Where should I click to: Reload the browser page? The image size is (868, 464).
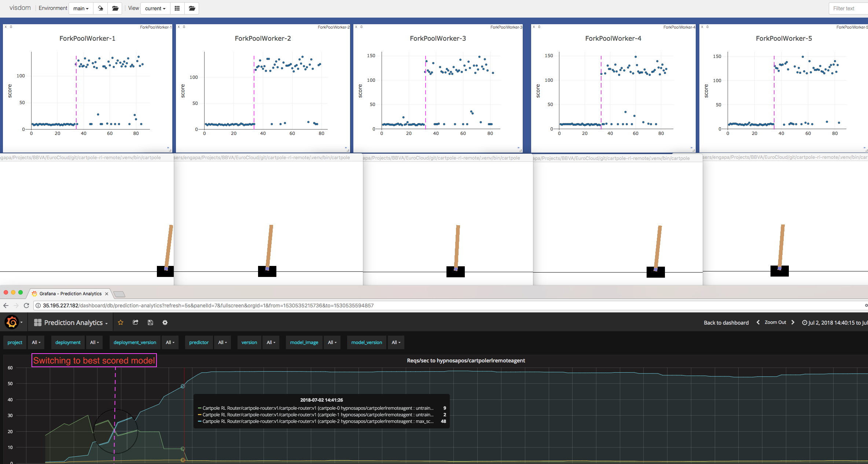[26, 306]
